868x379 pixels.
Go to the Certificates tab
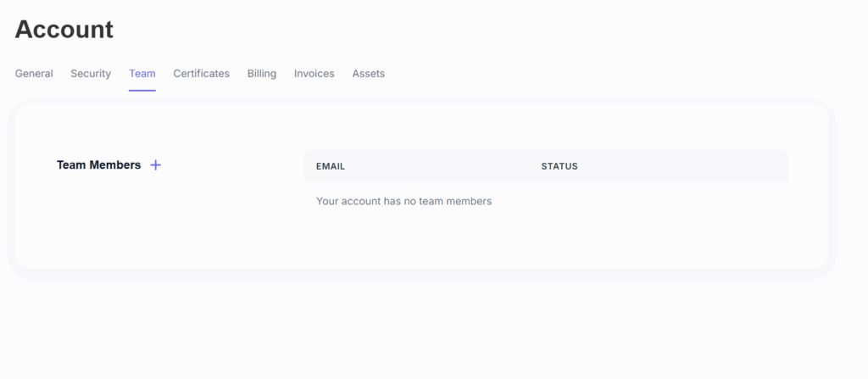202,74
